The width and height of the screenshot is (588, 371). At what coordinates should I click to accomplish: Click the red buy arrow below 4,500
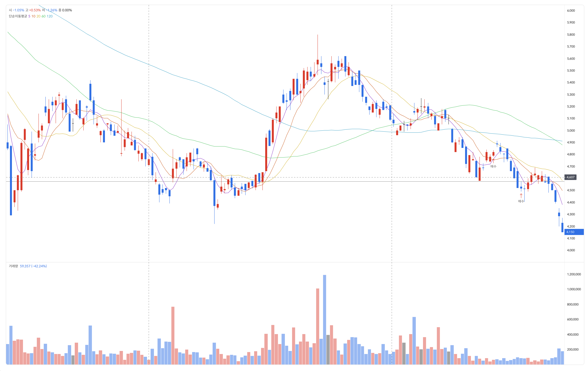tap(521, 196)
